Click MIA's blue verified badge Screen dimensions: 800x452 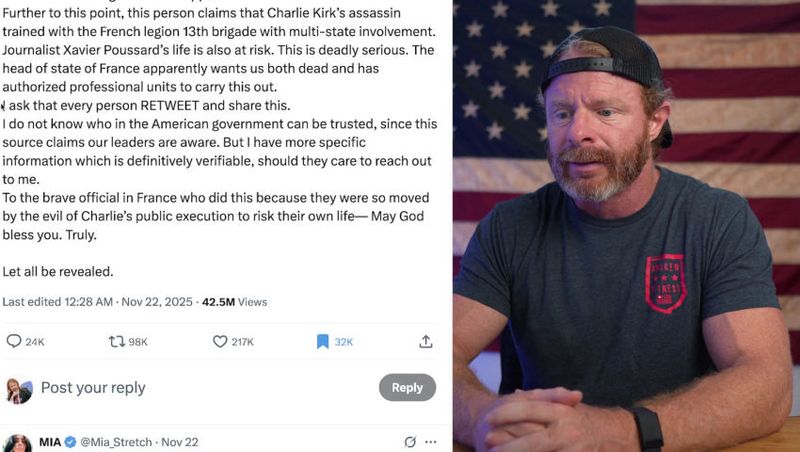tap(71, 442)
